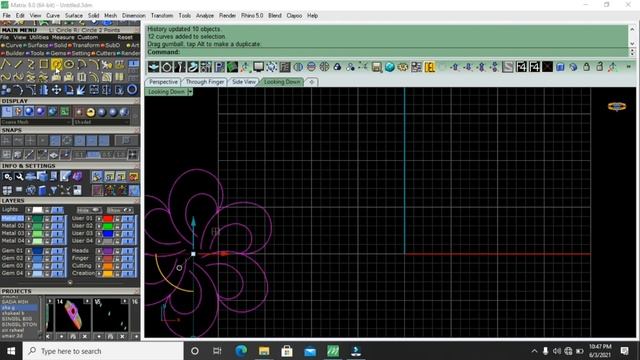The width and height of the screenshot is (640, 360).
Task: Open the Transform category in main menu
Action: pyautogui.click(x=84, y=45)
